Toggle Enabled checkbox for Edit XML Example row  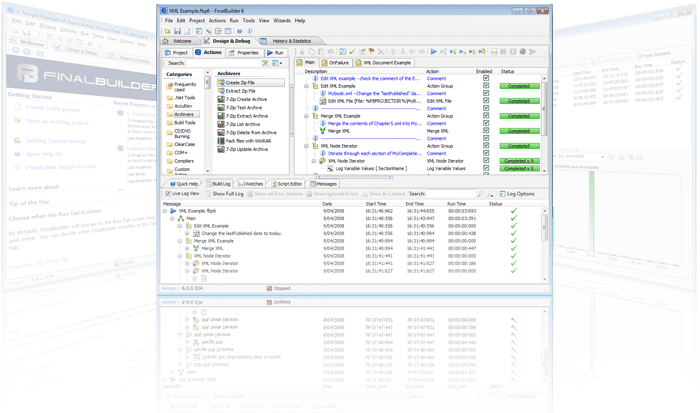coord(486,86)
